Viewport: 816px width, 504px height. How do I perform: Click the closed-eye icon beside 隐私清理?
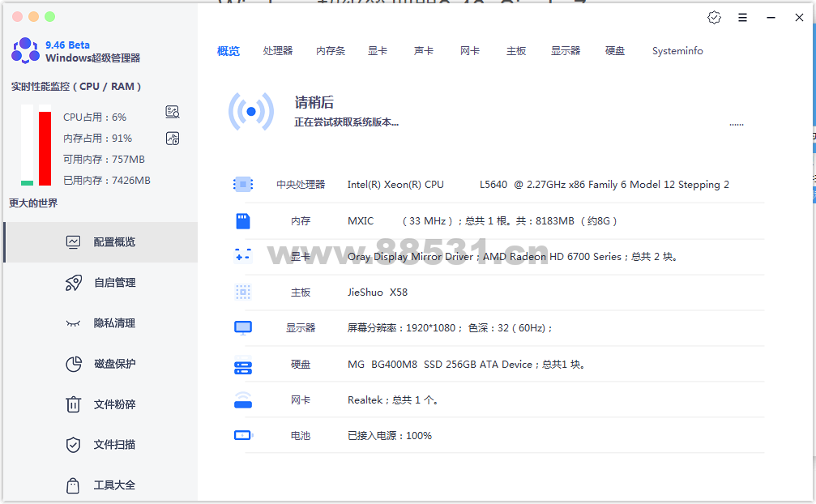[x=74, y=323]
